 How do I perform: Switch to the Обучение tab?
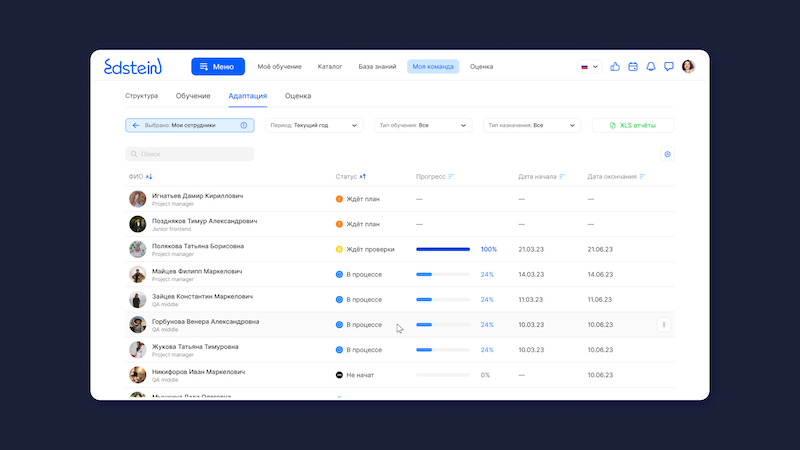193,96
